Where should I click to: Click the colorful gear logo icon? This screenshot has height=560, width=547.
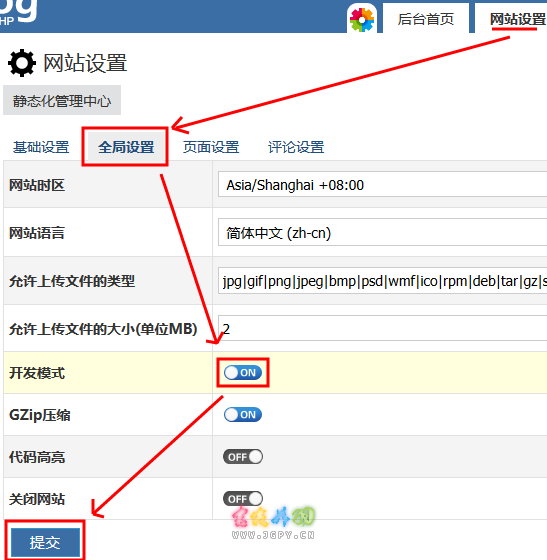tap(362, 20)
